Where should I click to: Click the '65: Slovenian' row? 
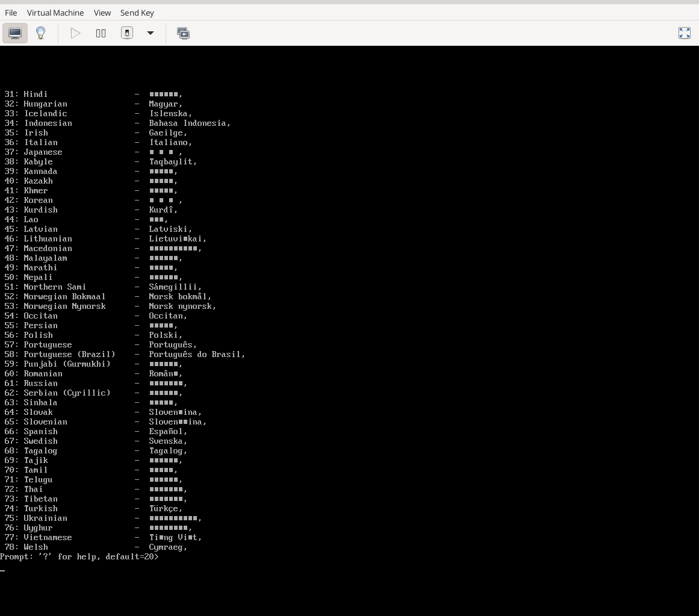point(105,422)
